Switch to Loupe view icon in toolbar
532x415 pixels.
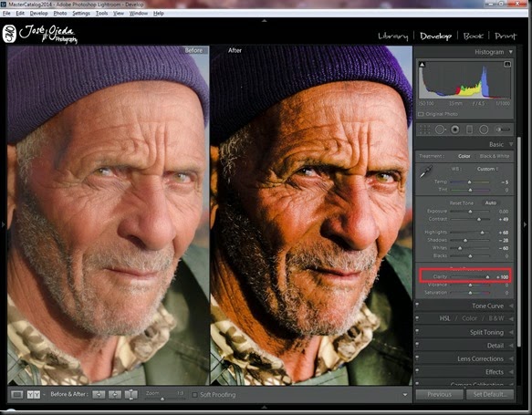coord(17,395)
